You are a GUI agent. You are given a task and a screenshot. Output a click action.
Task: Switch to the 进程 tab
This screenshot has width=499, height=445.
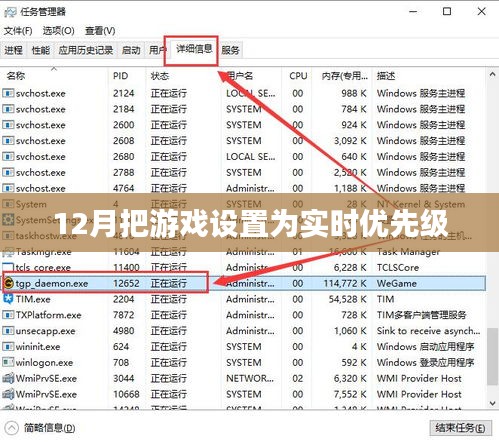[x=13, y=50]
